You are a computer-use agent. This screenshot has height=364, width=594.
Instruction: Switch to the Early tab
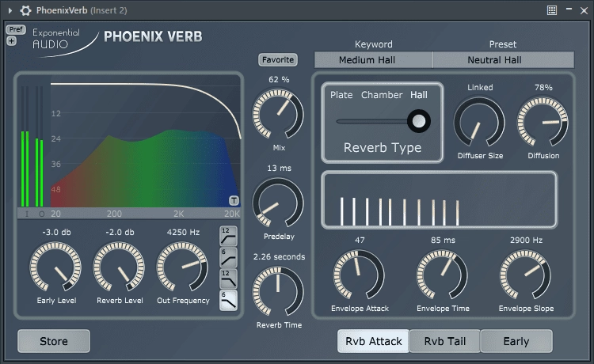pos(516,341)
